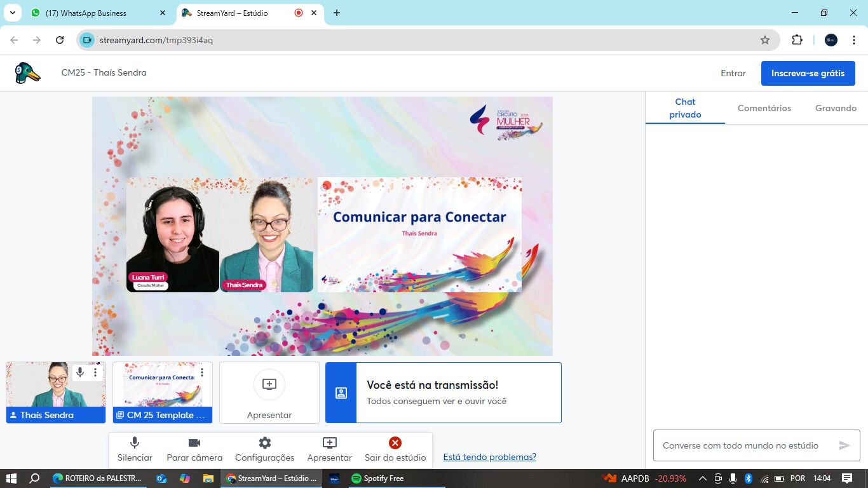Open the three-dot menu on Thaís Sendra thumbnail
The image size is (868, 488).
click(x=95, y=372)
